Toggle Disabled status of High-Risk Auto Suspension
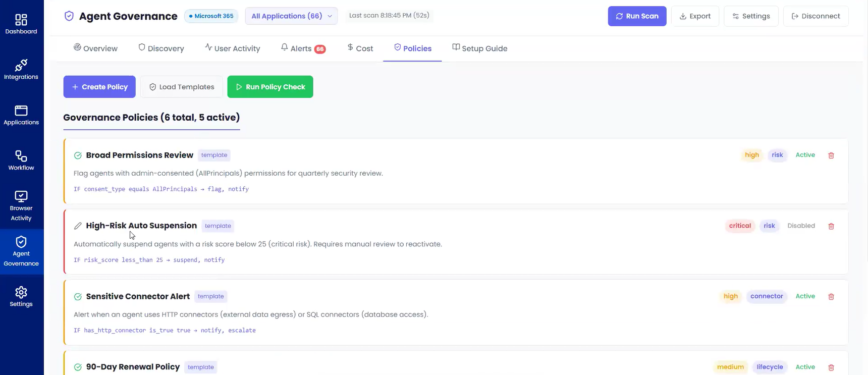The image size is (868, 375). [x=801, y=226]
